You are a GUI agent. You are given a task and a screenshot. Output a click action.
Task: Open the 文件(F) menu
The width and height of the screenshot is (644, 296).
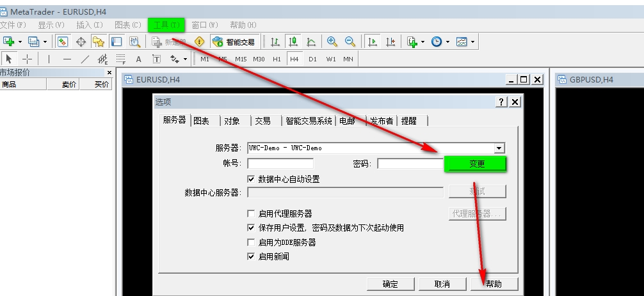pos(13,25)
